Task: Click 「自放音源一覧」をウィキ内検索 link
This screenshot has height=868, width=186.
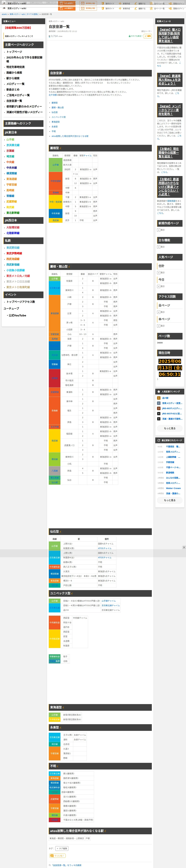Action: pos(66,865)
